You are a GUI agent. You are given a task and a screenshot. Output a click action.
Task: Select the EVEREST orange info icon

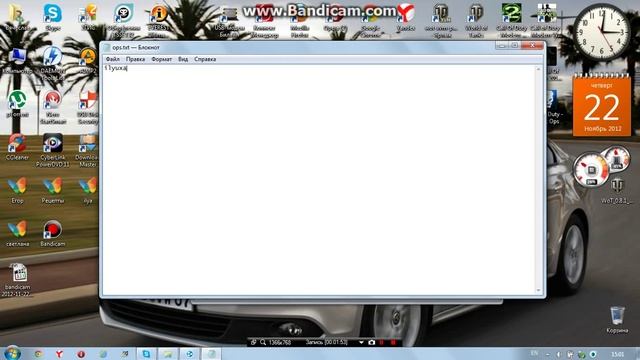click(158, 20)
